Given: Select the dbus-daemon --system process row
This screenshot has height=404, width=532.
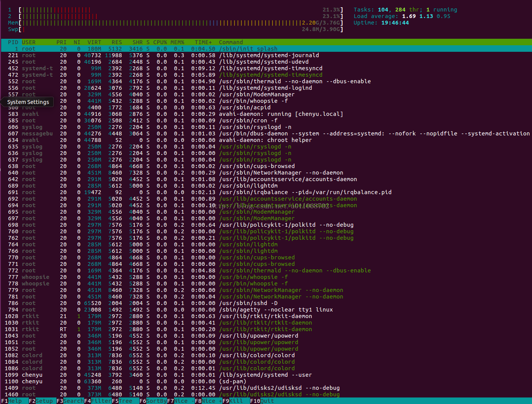Looking at the screenshot, I should pos(266,134).
